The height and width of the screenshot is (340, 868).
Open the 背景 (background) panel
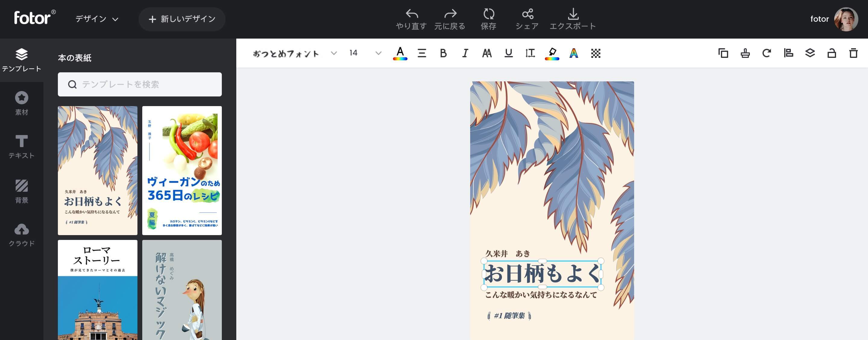pos(22,191)
